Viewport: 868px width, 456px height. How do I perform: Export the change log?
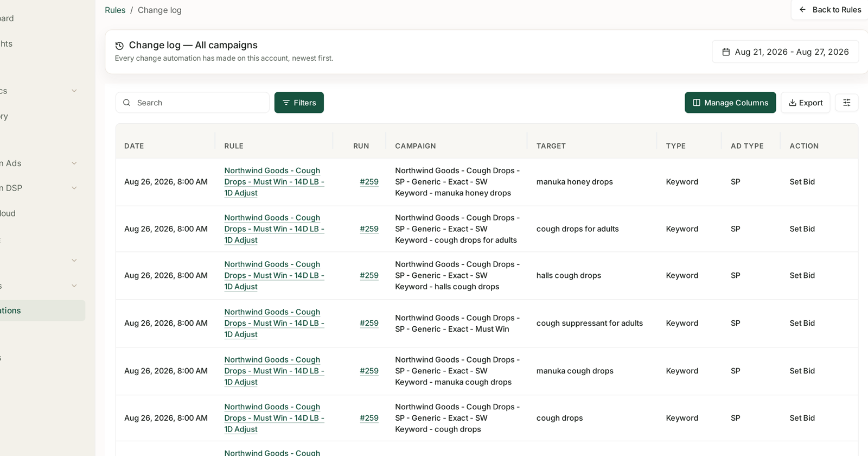pyautogui.click(x=805, y=103)
